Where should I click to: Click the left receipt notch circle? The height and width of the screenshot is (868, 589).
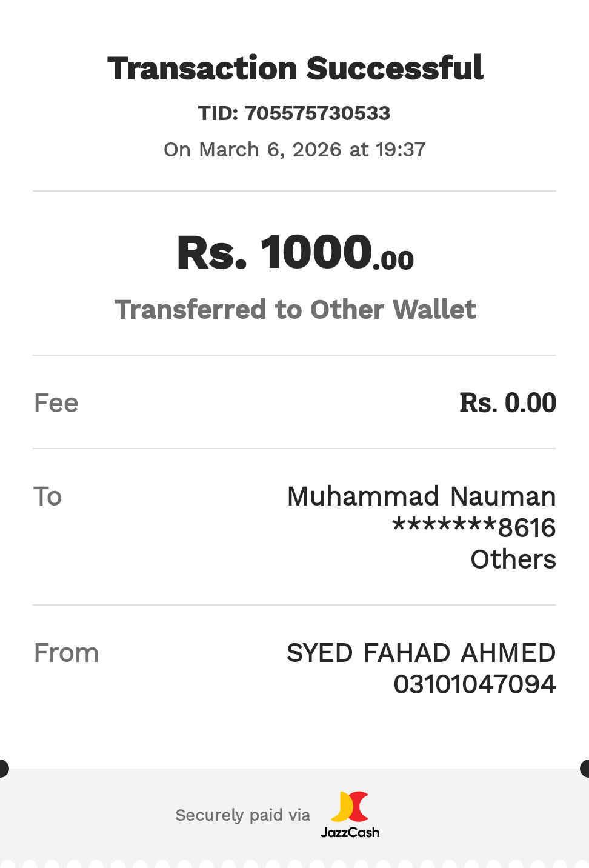click(x=2, y=769)
